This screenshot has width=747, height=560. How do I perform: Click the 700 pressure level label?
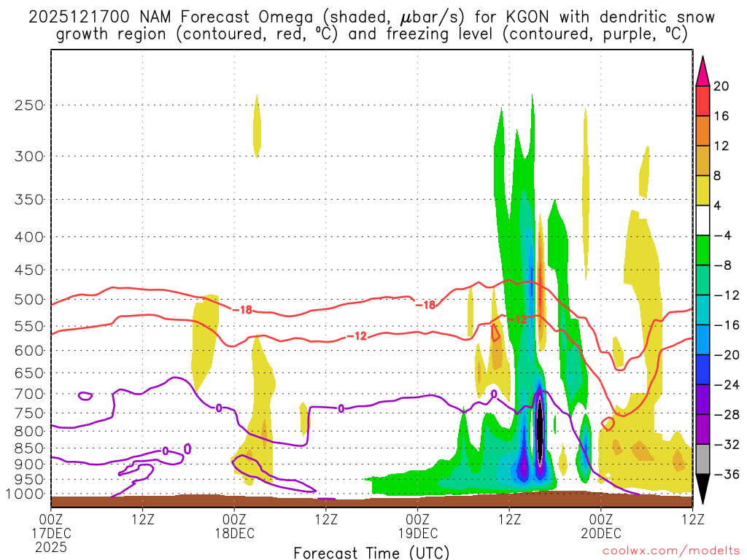click(x=29, y=394)
